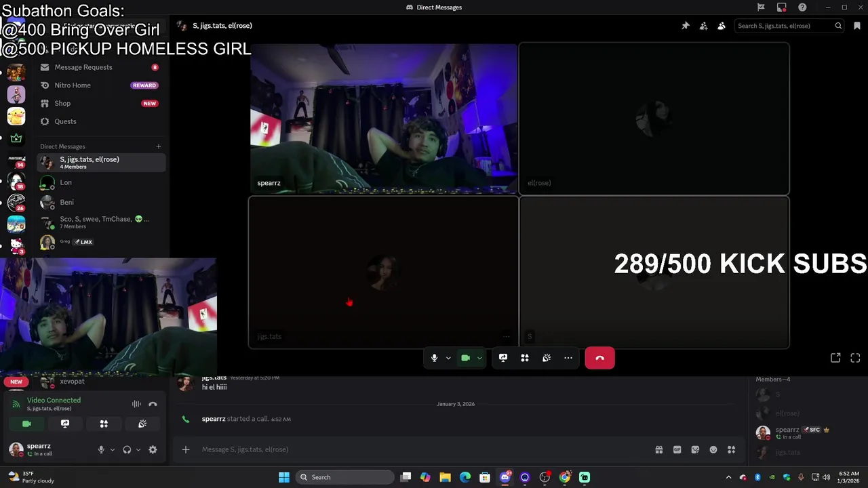Image resolution: width=868 pixels, height=488 pixels.
Task: Open Discord help icon
Action: click(802, 7)
